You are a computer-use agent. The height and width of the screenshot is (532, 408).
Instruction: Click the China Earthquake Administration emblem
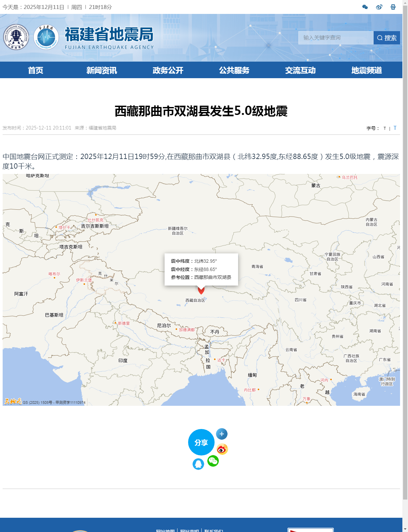click(x=16, y=37)
